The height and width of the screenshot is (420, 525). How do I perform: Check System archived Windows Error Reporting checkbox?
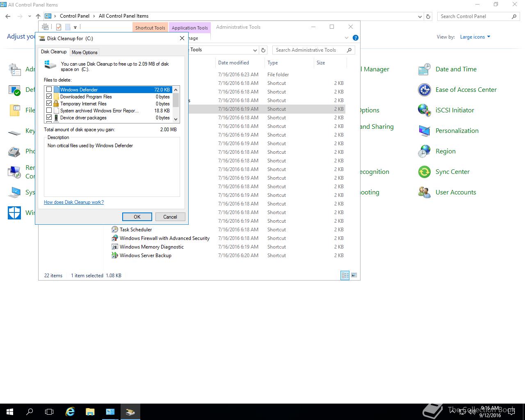(x=49, y=111)
